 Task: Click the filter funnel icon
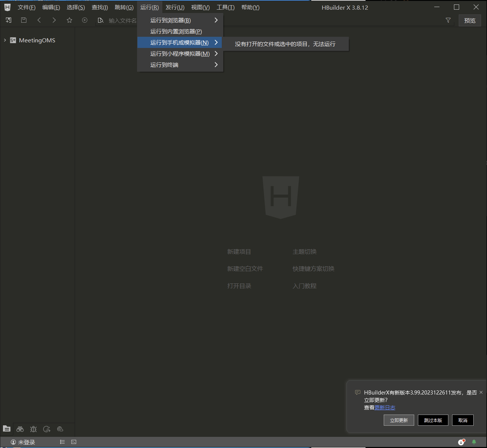(x=448, y=20)
